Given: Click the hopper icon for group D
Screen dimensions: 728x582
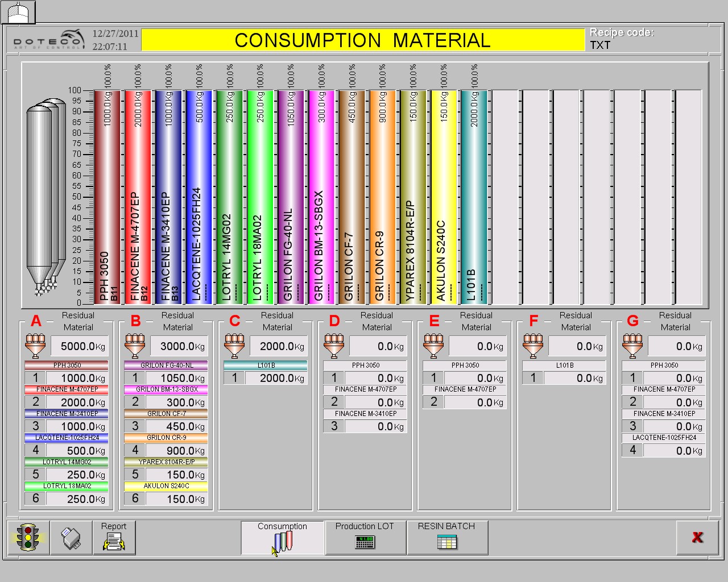Looking at the screenshot, I should (x=334, y=346).
